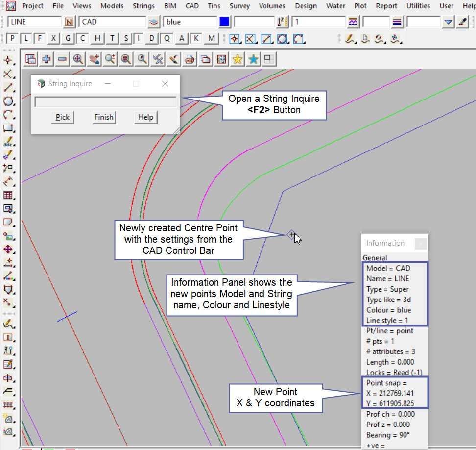476x450 pixels.
Task: Click the zoom in plus icon
Action: point(47,59)
